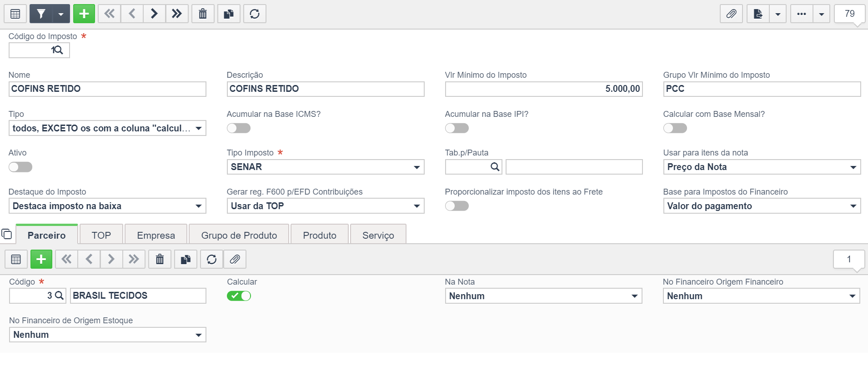Duplicate current tax record

click(229, 14)
